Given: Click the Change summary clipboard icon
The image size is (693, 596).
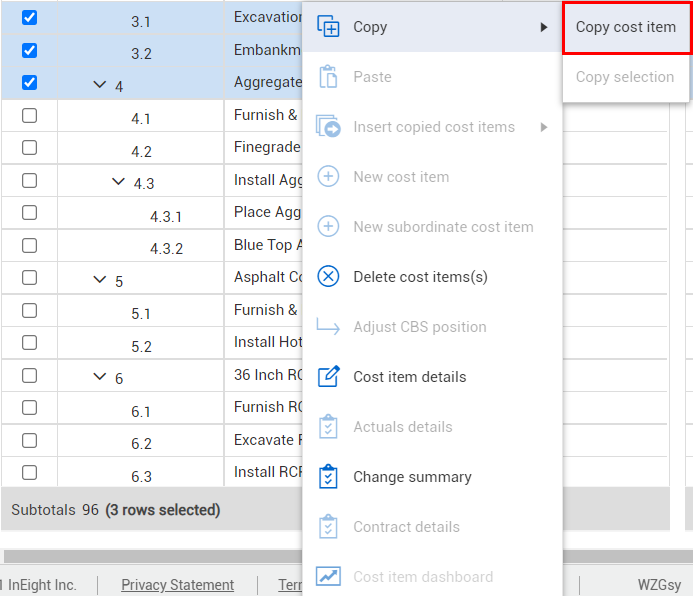Looking at the screenshot, I should click(x=328, y=477).
